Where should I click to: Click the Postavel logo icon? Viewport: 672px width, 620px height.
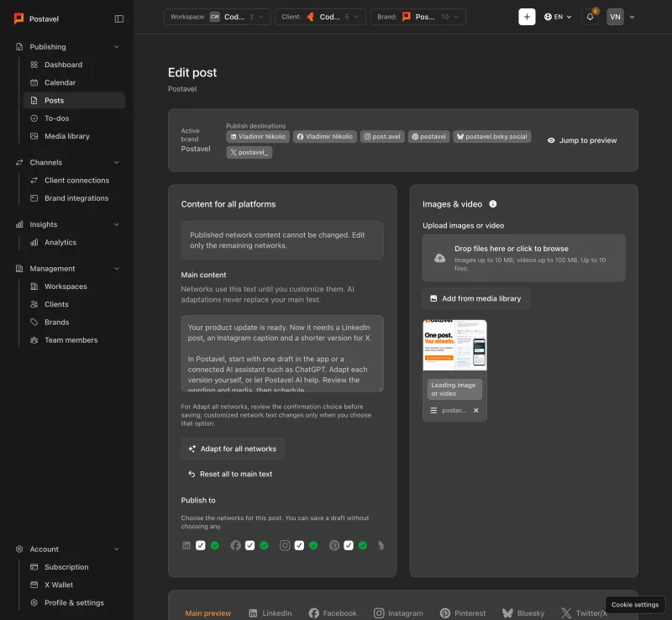(18, 18)
